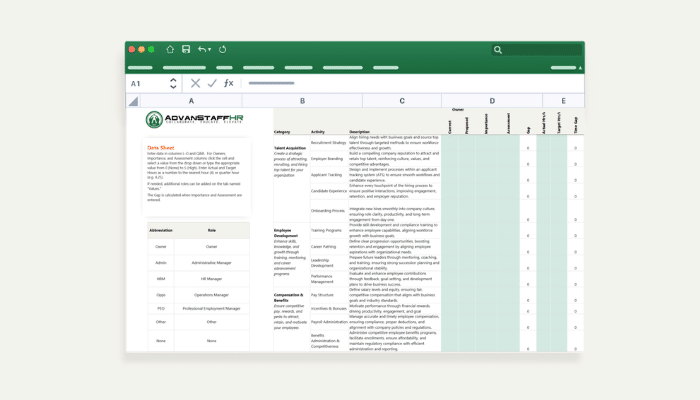The width and height of the screenshot is (700, 400).
Task: Click the Home icon in title bar
Action: point(170,50)
